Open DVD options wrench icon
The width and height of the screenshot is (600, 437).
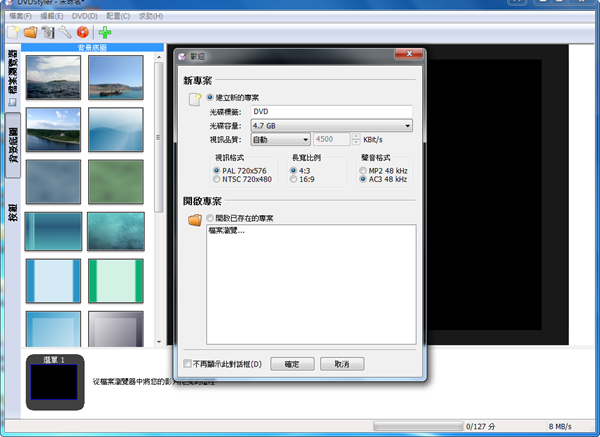click(65, 33)
